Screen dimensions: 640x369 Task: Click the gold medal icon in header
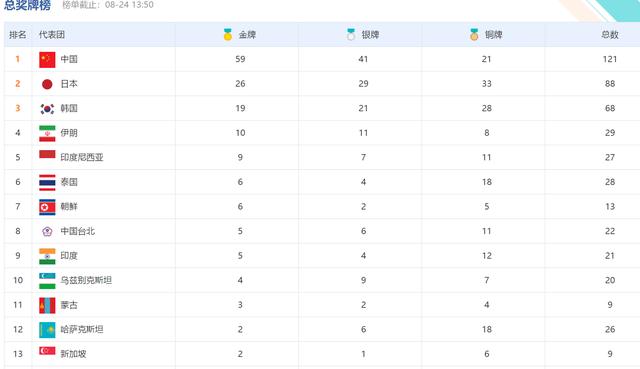click(x=228, y=34)
